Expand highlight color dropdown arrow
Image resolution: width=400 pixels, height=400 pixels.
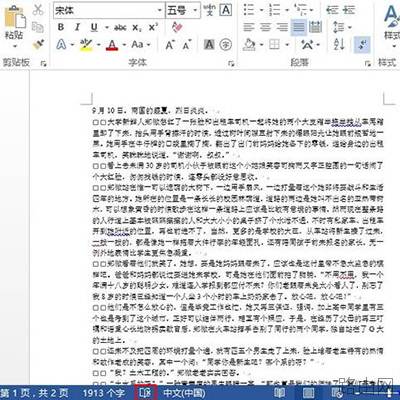[x=99, y=45]
